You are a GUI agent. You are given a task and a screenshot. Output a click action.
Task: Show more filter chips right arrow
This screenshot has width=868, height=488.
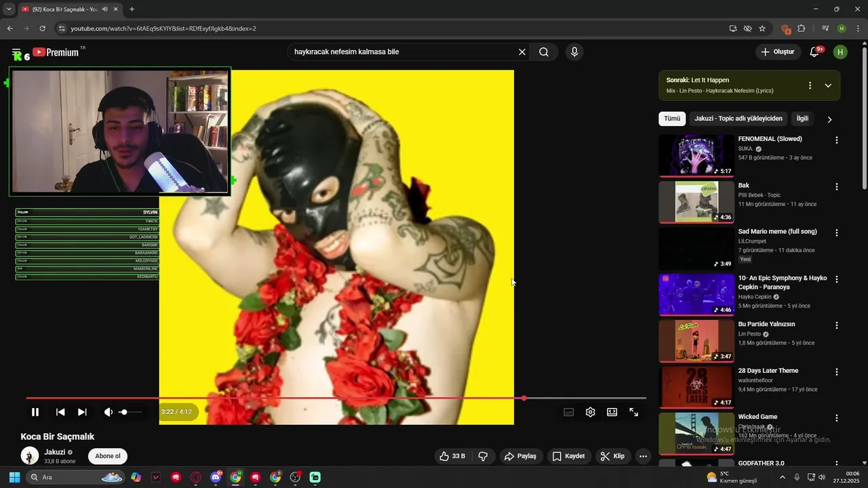pyautogui.click(x=829, y=119)
